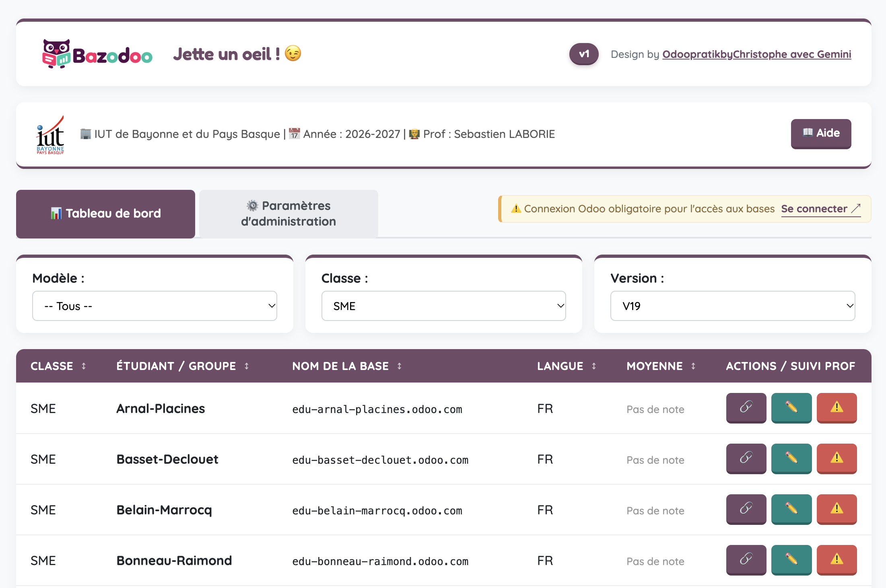Open link icon for Belain-Marrocq row
Viewport: 886px width, 588px height.
click(746, 509)
